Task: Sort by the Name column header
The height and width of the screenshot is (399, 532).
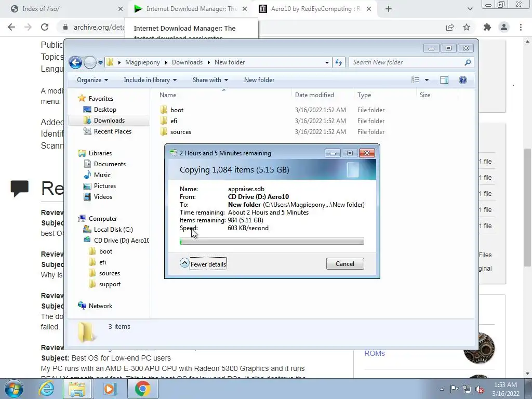Action: 224,95
